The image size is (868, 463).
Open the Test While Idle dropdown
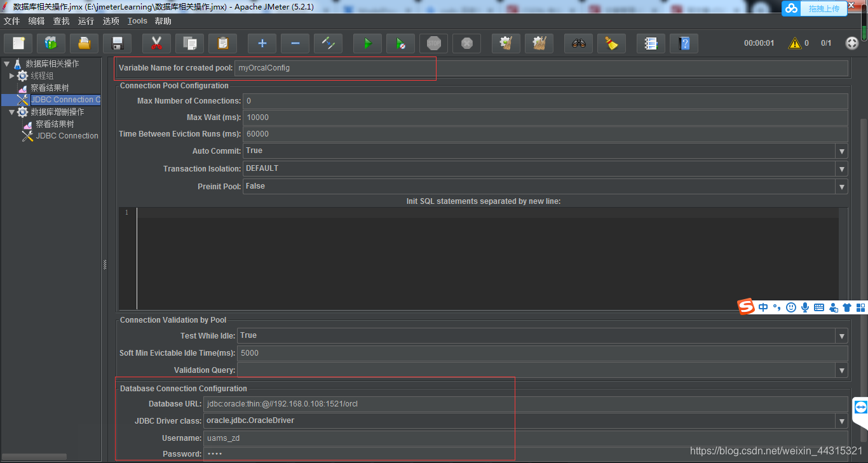pyautogui.click(x=842, y=336)
